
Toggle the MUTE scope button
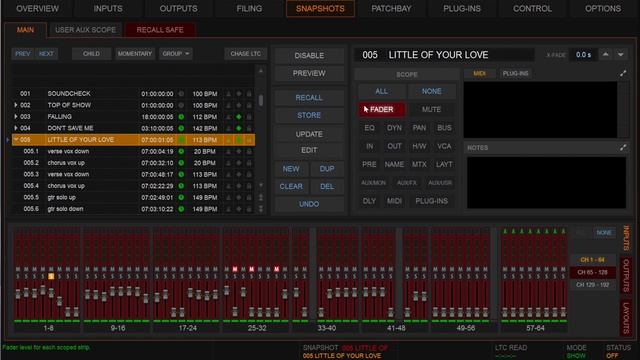431,109
